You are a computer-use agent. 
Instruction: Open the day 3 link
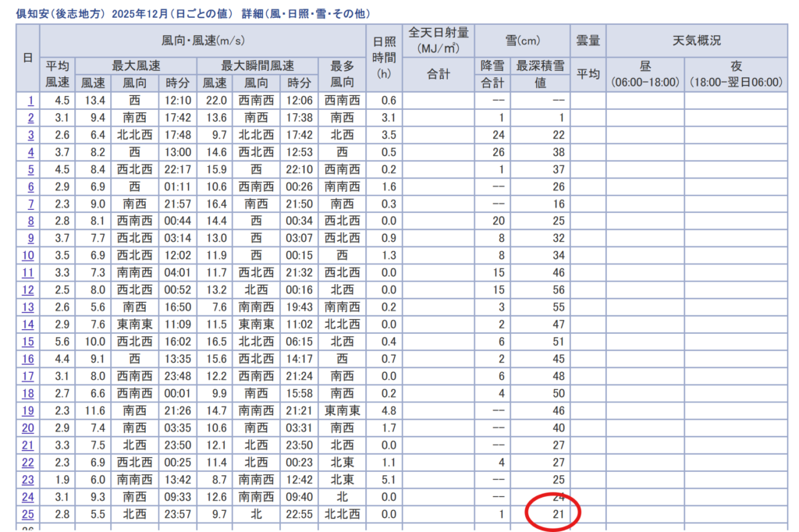30,135
